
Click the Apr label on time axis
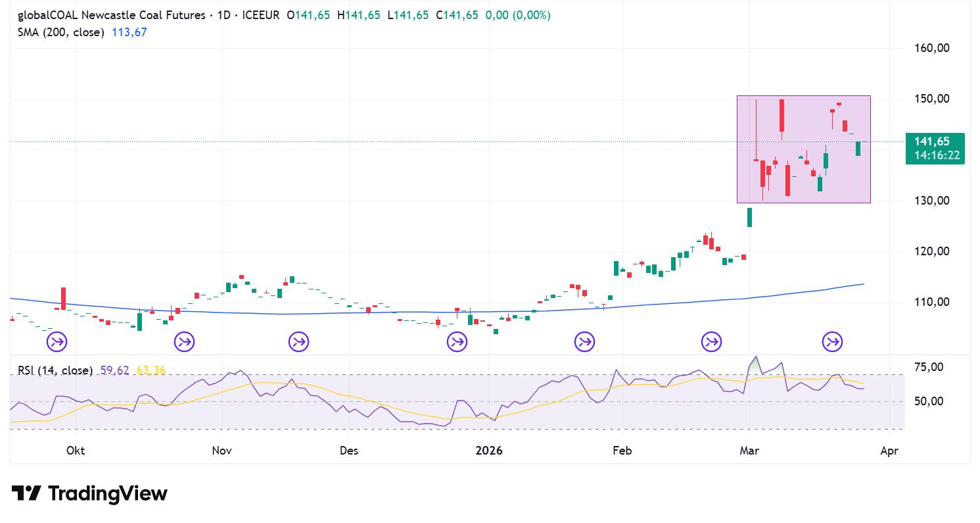tap(889, 451)
